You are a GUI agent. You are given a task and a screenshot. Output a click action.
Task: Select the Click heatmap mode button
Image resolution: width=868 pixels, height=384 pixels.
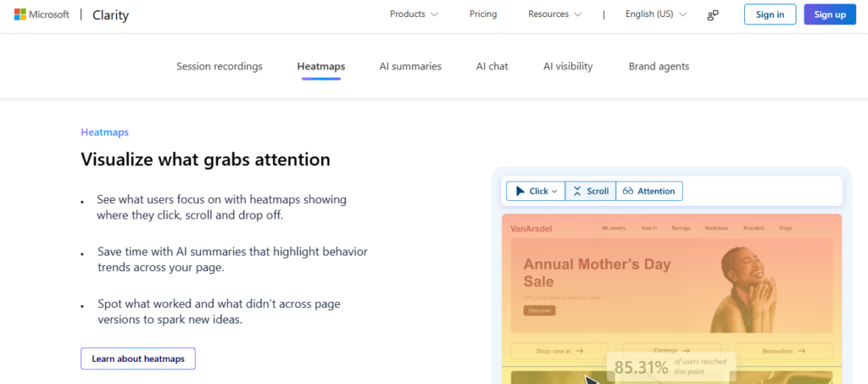pos(536,191)
